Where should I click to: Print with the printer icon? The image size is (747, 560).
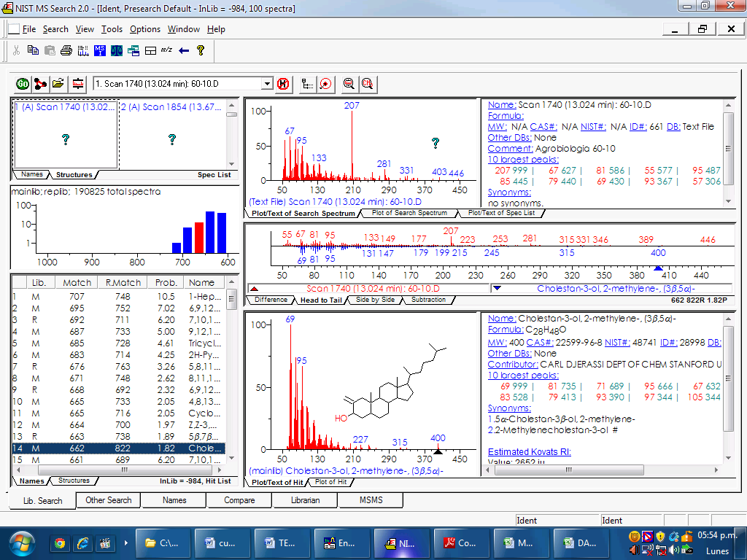coord(66,50)
